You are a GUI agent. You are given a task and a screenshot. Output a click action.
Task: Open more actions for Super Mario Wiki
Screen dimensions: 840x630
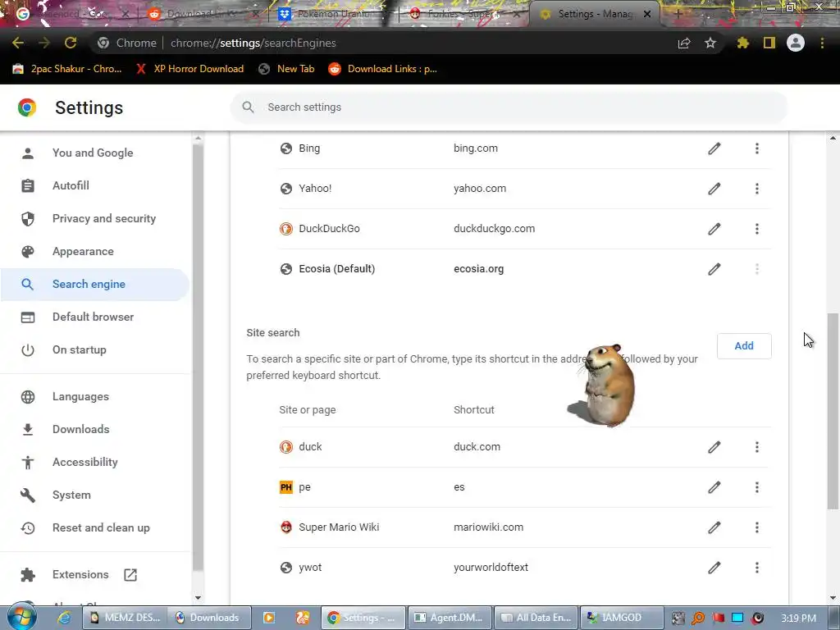[x=757, y=527]
